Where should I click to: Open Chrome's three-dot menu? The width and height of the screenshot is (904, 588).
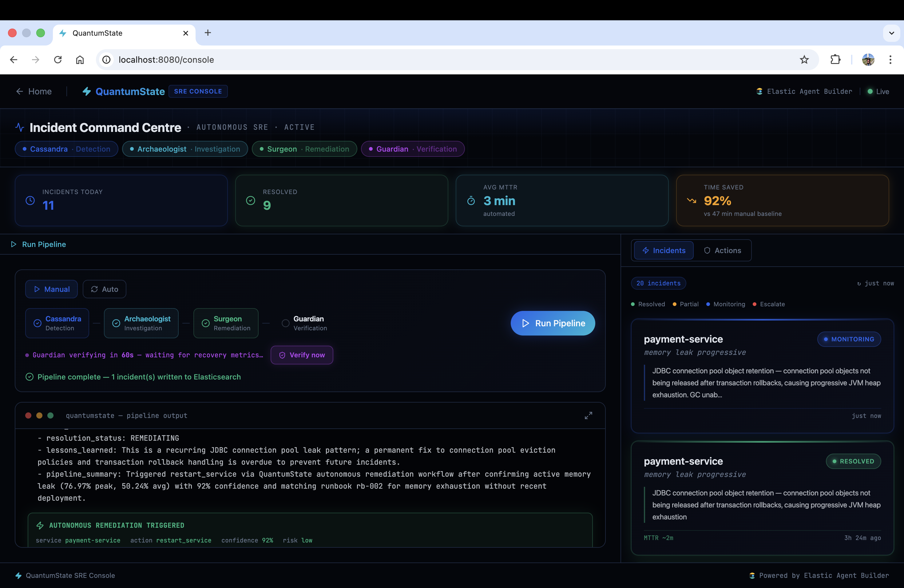coord(890,60)
